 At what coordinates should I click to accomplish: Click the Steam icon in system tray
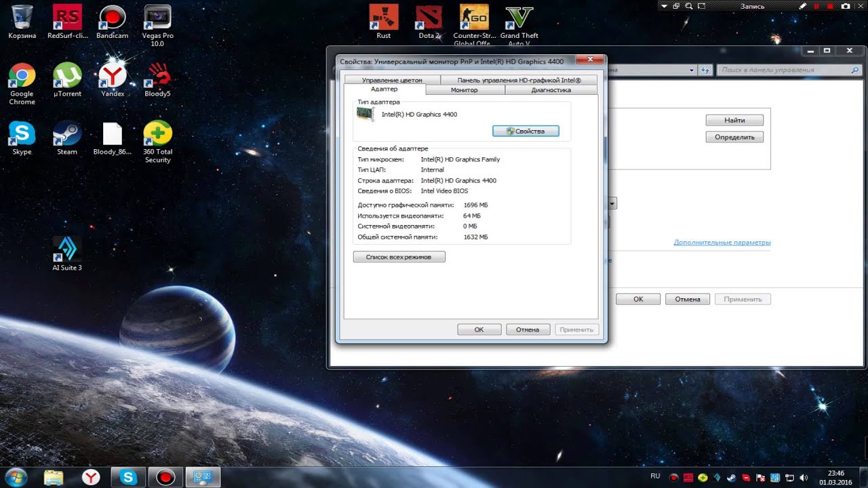(x=733, y=477)
